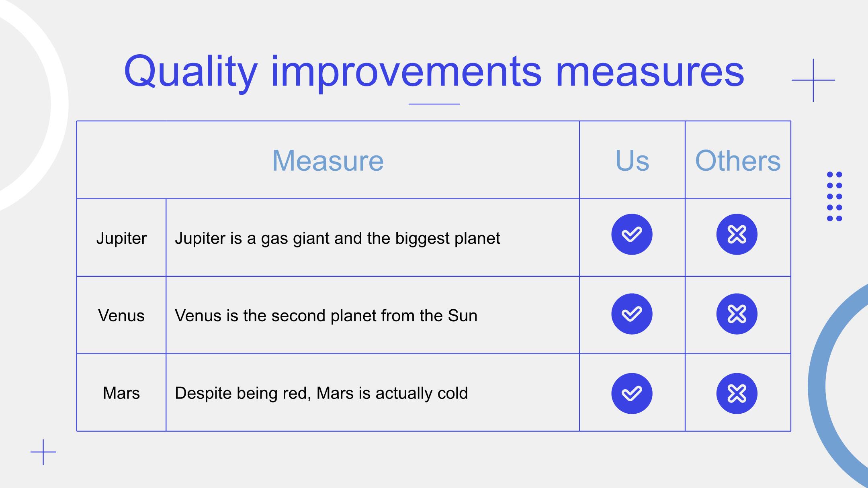This screenshot has height=488, width=868.
Task: Select the checkmark icon in Venus row
Action: [632, 314]
